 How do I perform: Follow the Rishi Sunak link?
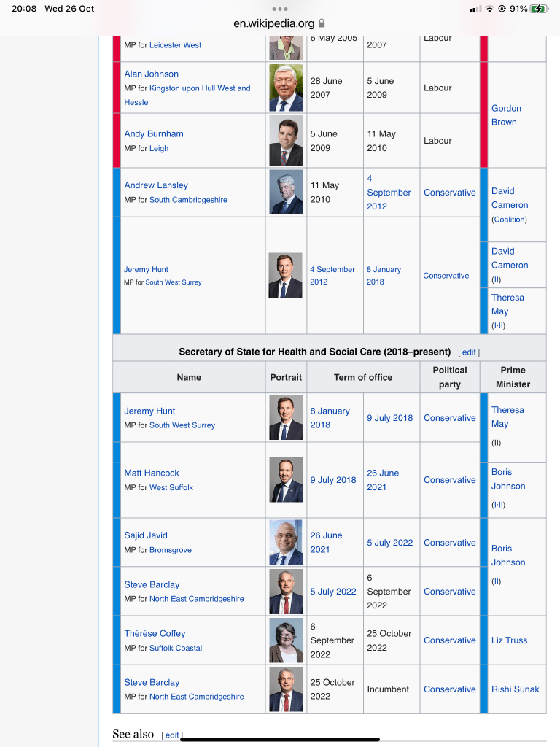pos(515,689)
